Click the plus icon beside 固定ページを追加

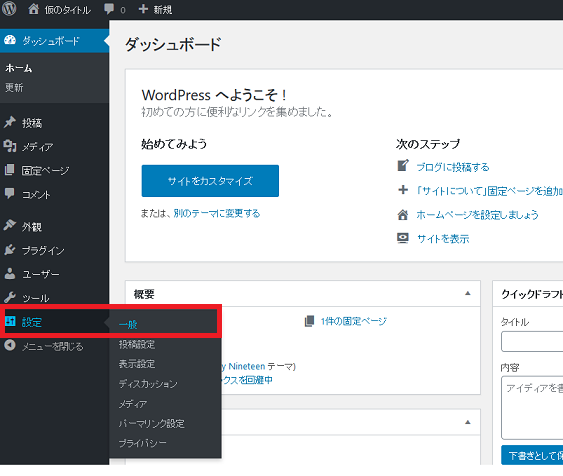(x=403, y=190)
